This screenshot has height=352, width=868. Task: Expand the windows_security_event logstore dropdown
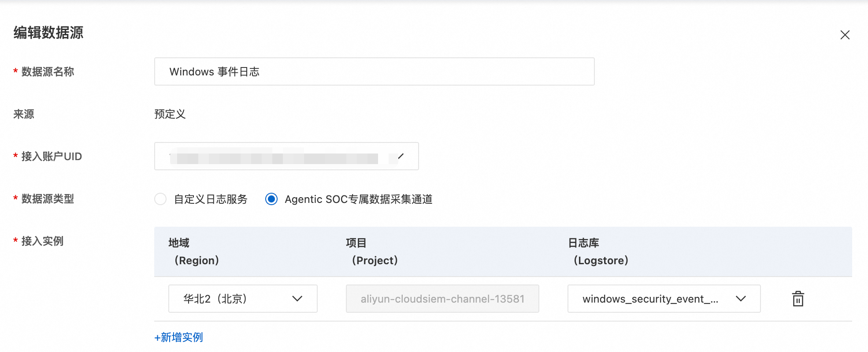pos(664,299)
